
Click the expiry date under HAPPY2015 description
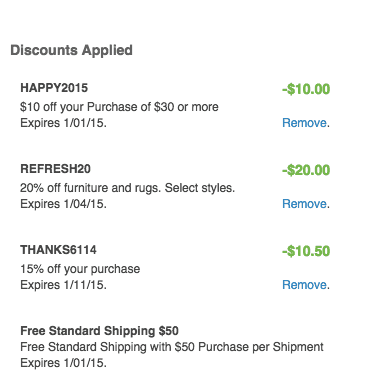tap(63, 123)
